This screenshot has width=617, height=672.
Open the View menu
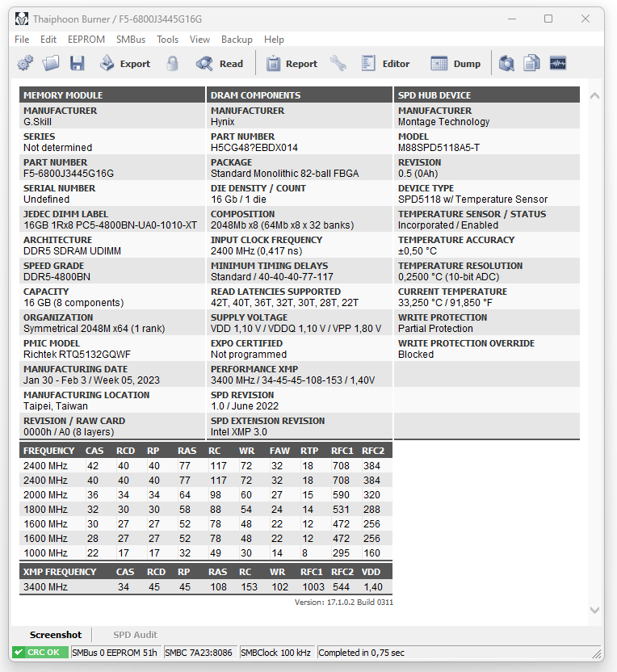coord(199,40)
